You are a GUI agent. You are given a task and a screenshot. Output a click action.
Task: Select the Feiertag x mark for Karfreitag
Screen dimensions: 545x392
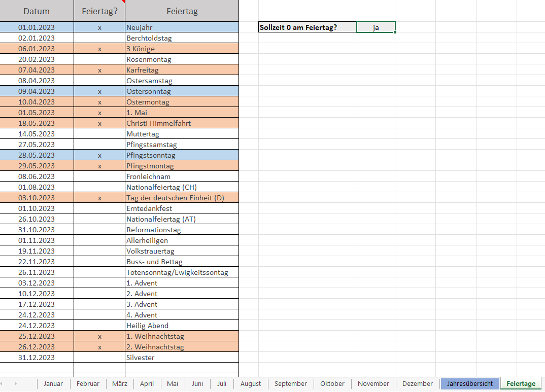99,70
